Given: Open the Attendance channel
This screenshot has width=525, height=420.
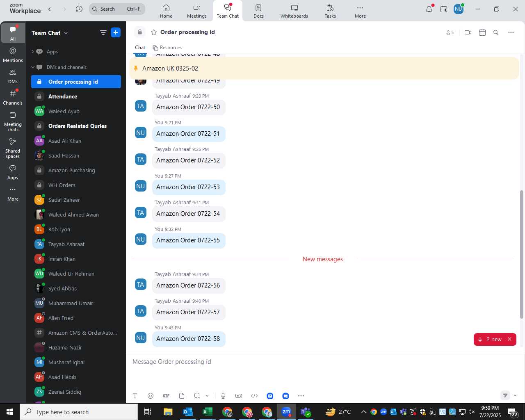Looking at the screenshot, I should coord(76,96).
